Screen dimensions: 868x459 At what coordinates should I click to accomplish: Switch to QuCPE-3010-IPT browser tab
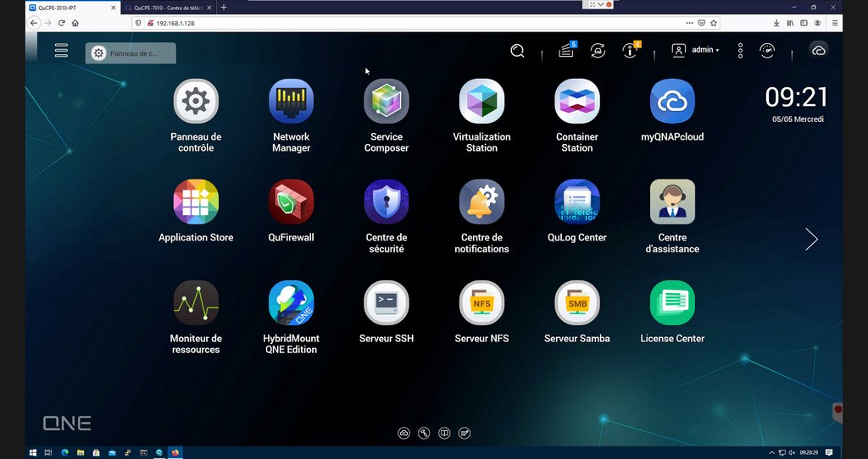pos(73,8)
